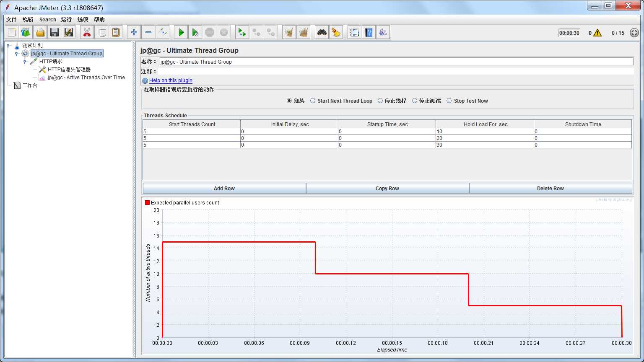Click the Hold Load cell showing 30
Screen dimensions: 644x362
coord(485,145)
